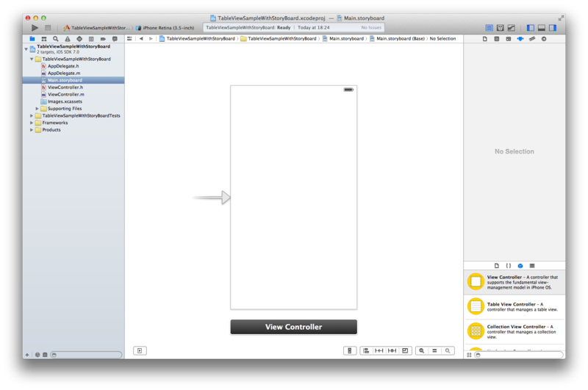
Task: Go back in editor history
Action: (141, 39)
